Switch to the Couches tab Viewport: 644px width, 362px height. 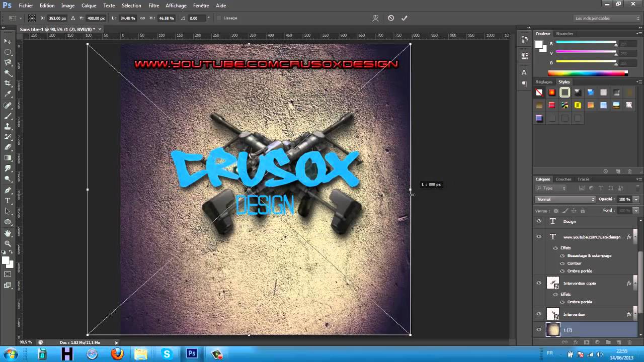(x=563, y=179)
